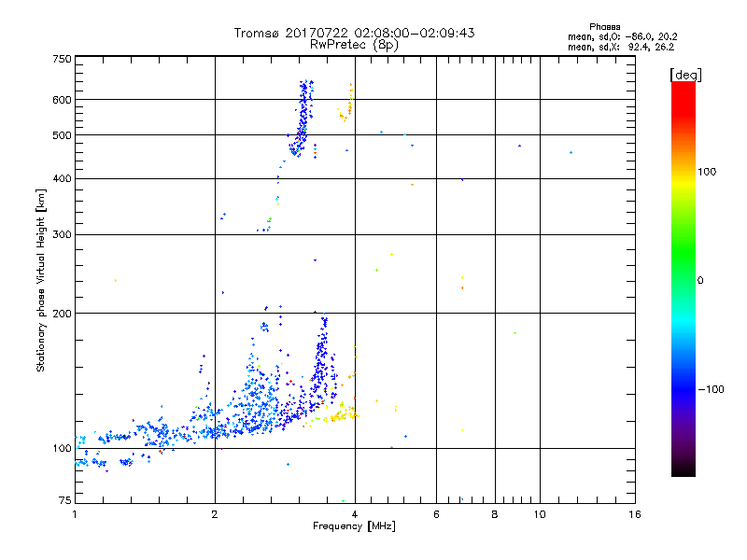Click the black bottom of the colorbar

(684, 469)
